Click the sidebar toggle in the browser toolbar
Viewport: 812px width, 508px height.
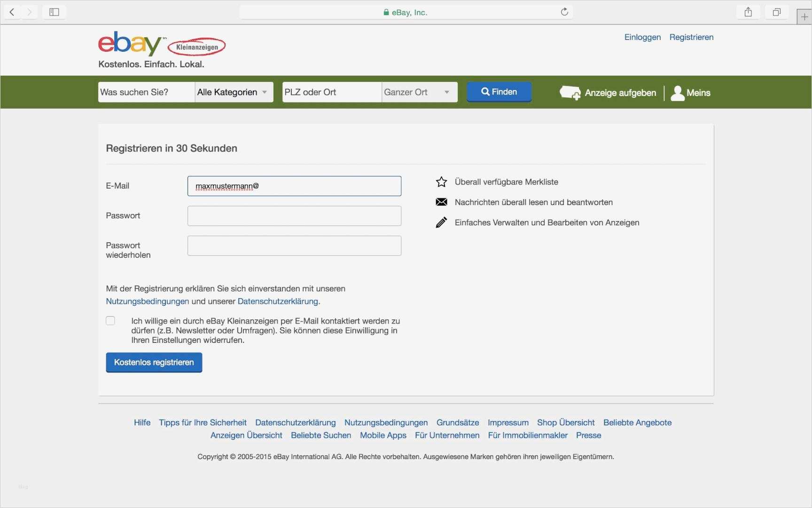tap(54, 12)
